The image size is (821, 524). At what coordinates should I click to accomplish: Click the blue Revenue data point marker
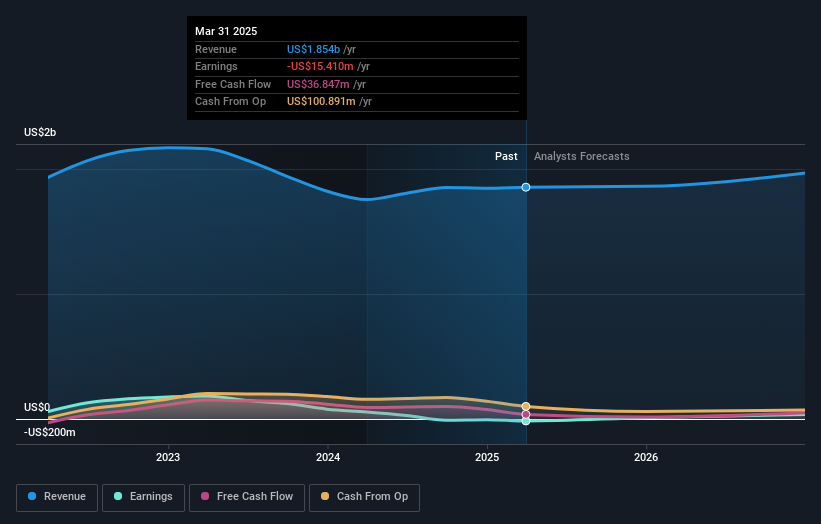(526, 187)
